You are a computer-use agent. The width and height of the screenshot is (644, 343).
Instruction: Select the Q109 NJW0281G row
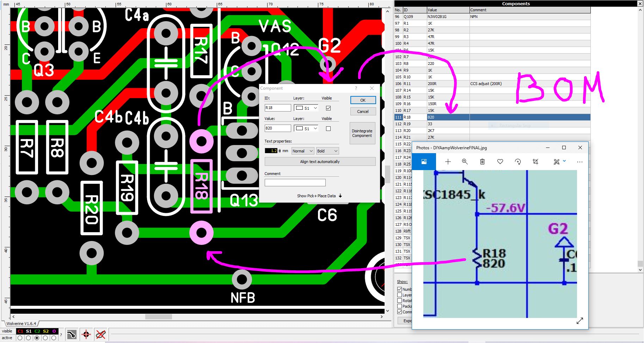point(492,17)
